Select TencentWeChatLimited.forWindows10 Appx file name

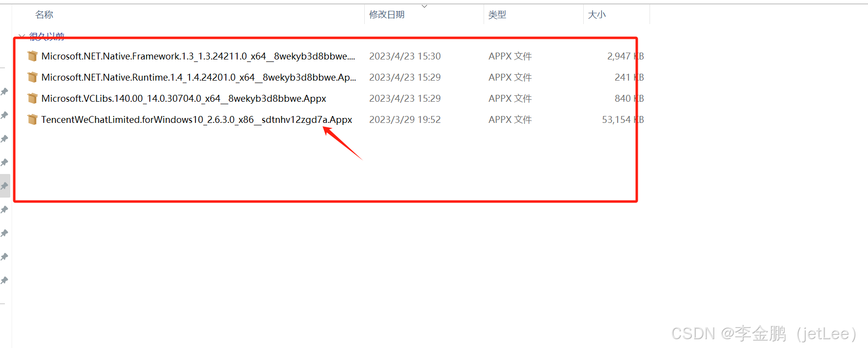pyautogui.click(x=196, y=119)
